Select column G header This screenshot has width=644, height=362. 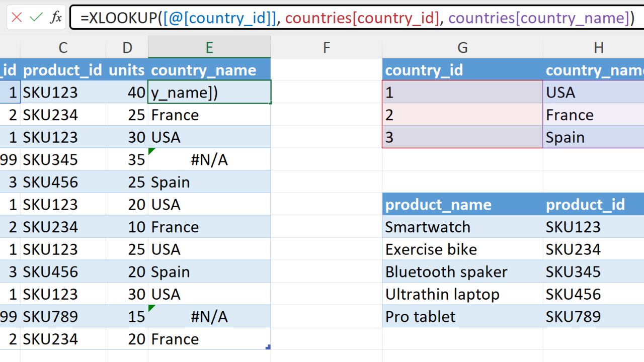462,48
